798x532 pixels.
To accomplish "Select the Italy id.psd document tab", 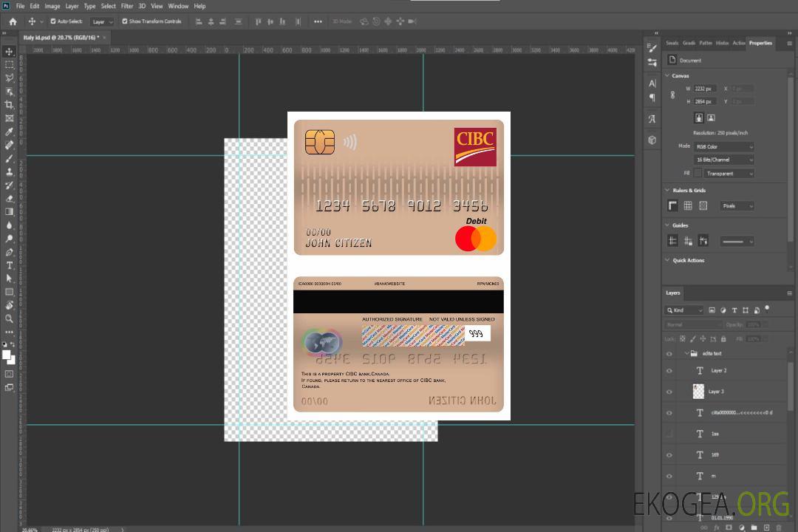I will point(61,38).
